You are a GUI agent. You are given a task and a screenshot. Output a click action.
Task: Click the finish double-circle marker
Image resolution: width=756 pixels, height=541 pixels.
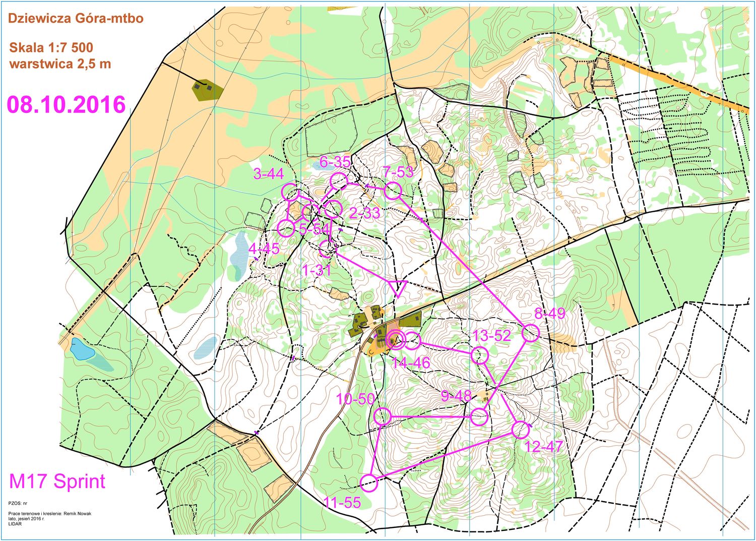coord(395,340)
